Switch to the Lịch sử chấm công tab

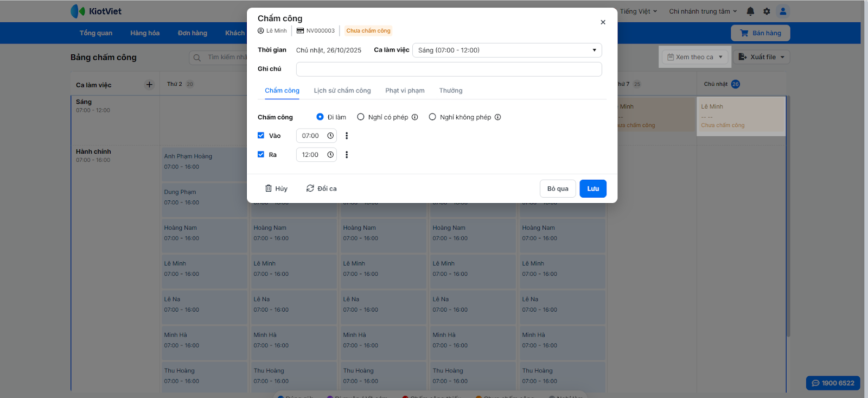pyautogui.click(x=342, y=91)
